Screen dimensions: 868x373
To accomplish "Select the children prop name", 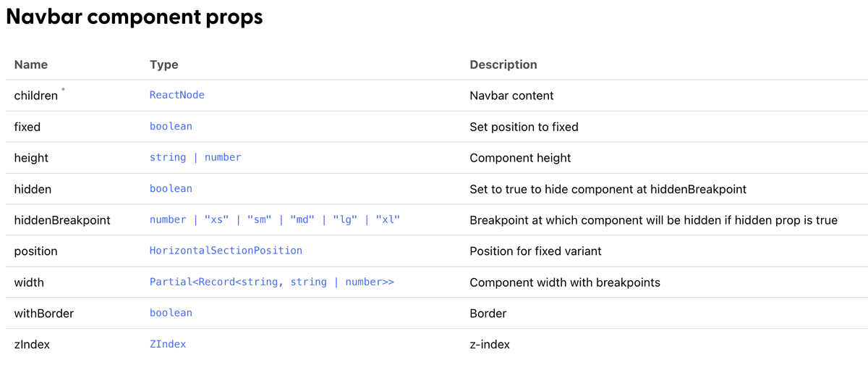I will pos(36,96).
